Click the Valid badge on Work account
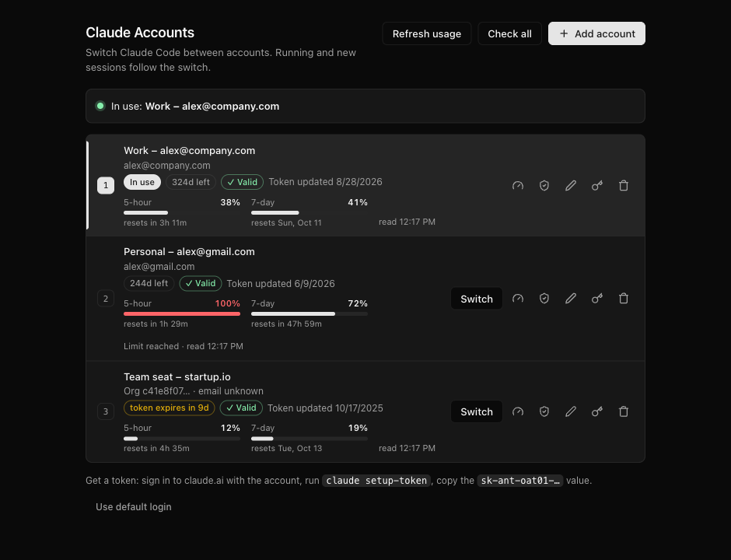The width and height of the screenshot is (731, 560). (x=242, y=182)
